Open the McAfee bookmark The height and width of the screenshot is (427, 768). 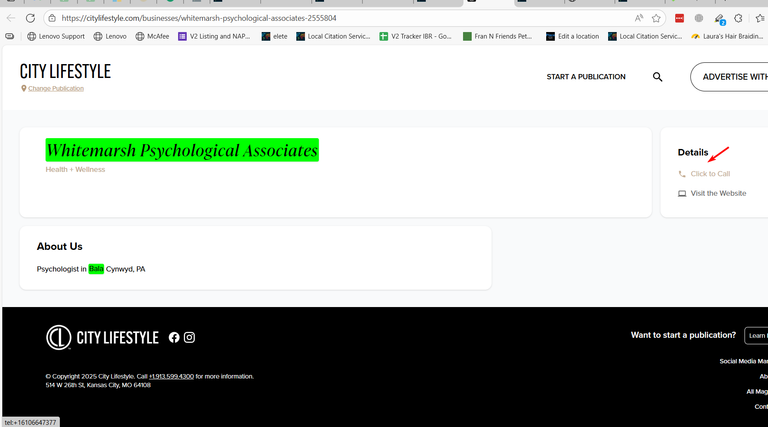click(x=152, y=36)
